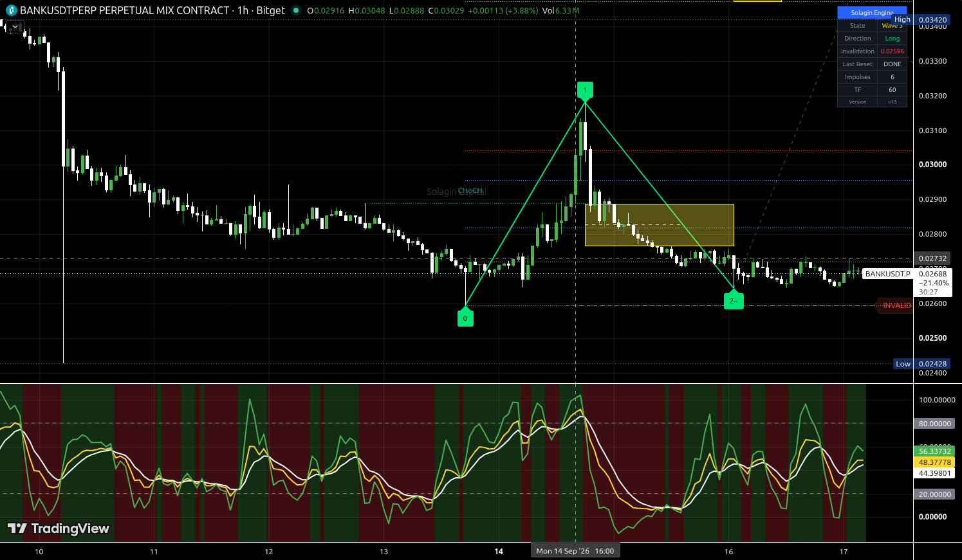Click the date 17 on time axis
The width and height of the screenshot is (962, 560).
(844, 552)
